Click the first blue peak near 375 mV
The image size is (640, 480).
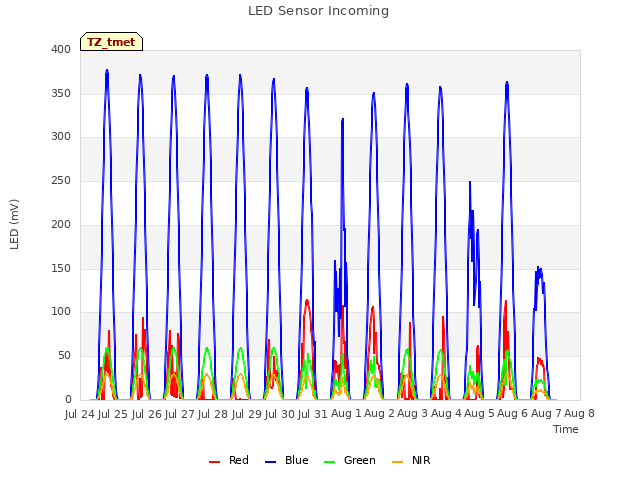pos(107,71)
